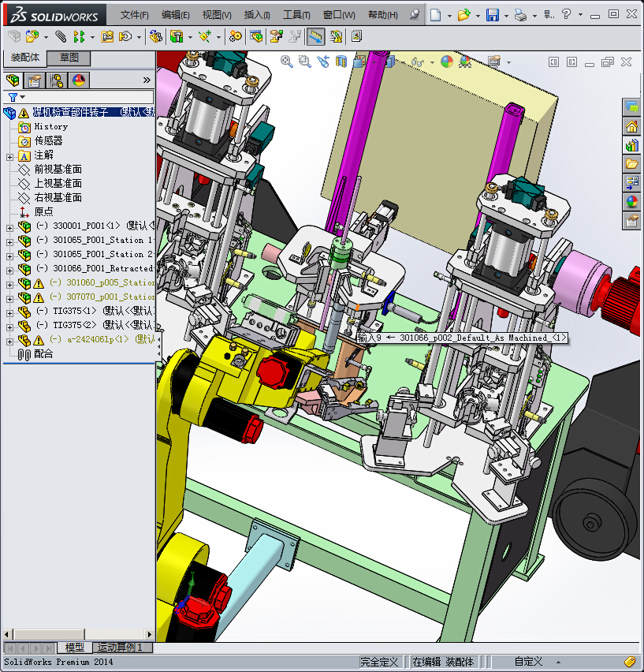Open View Orientation dropdown arrow
Image resolution: width=644 pixels, height=672 pixels.
(374, 62)
